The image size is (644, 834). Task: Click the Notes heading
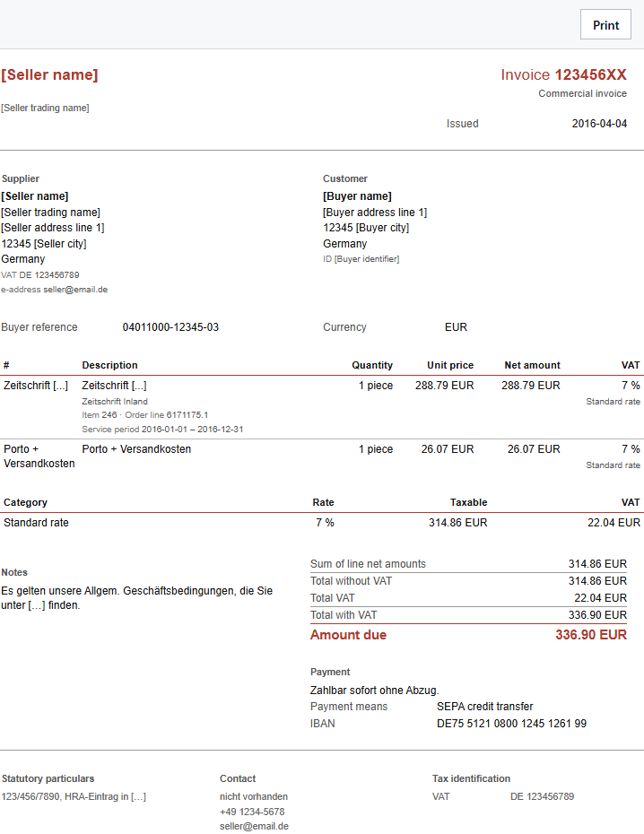14,573
